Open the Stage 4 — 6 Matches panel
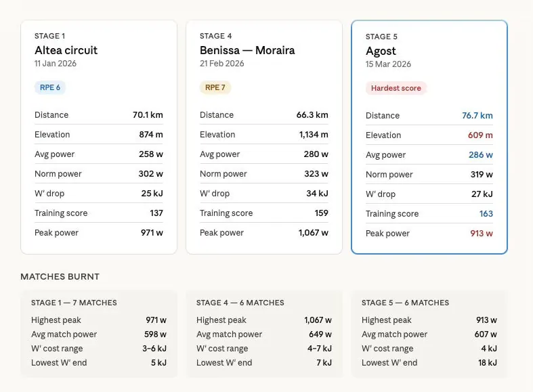 264,334
